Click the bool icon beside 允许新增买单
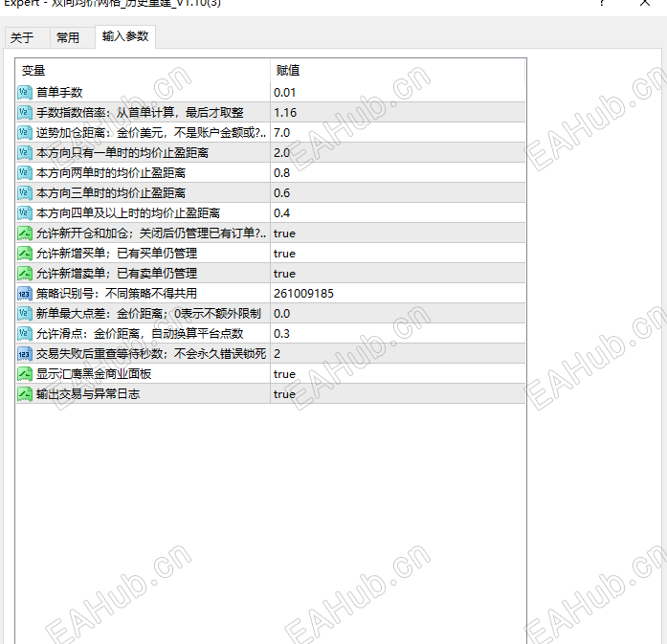This screenshot has width=667, height=644. tap(25, 253)
